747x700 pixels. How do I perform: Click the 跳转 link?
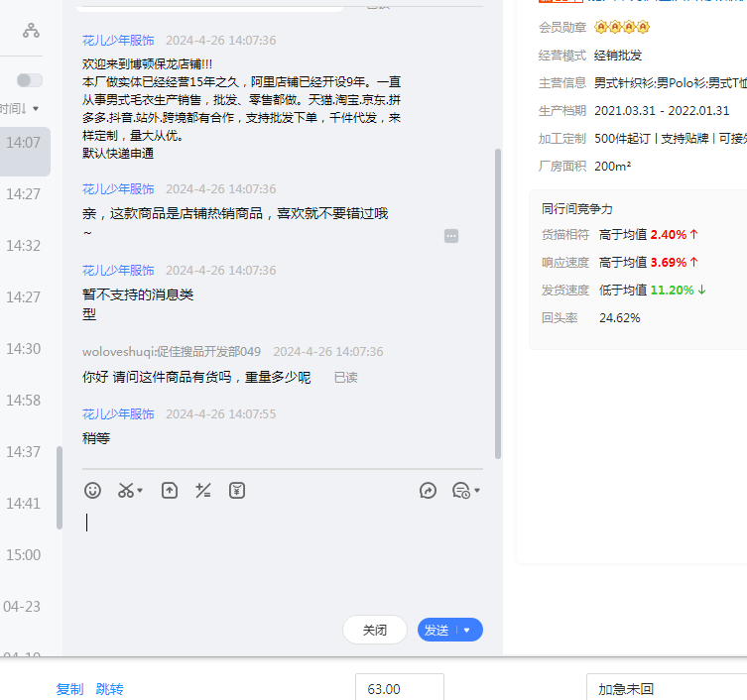coord(109,689)
